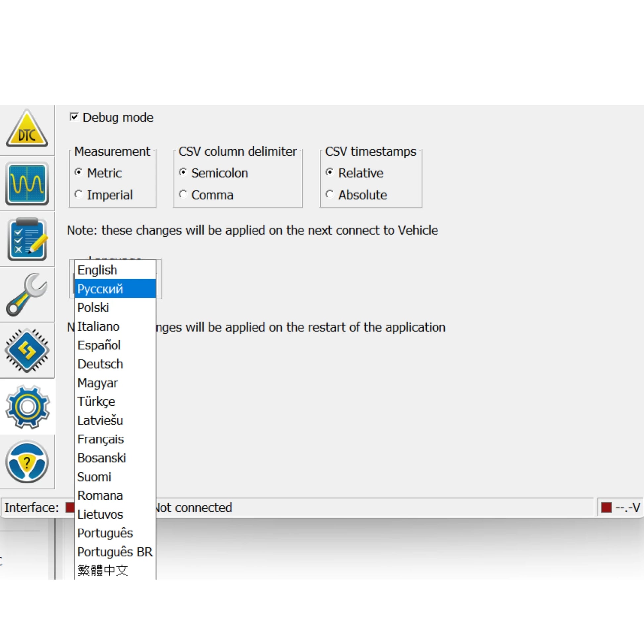Open the oscilloscope live data section
The width and height of the screenshot is (644, 644).
27,184
